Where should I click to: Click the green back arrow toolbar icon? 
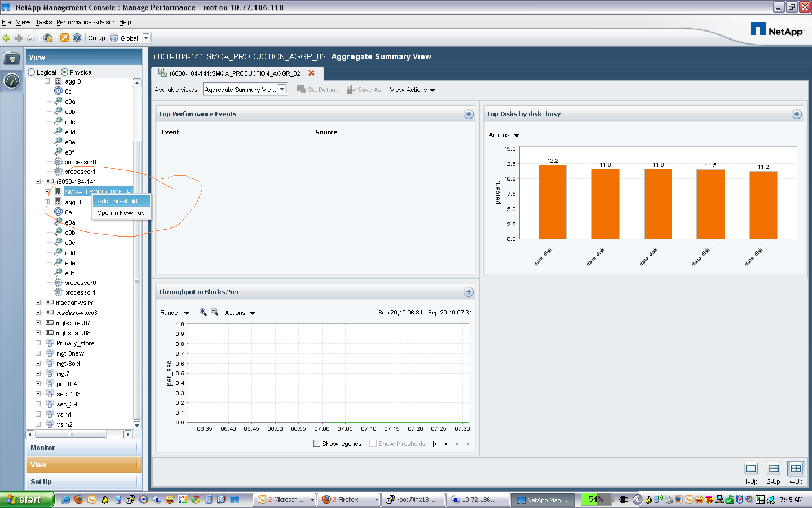[6, 38]
